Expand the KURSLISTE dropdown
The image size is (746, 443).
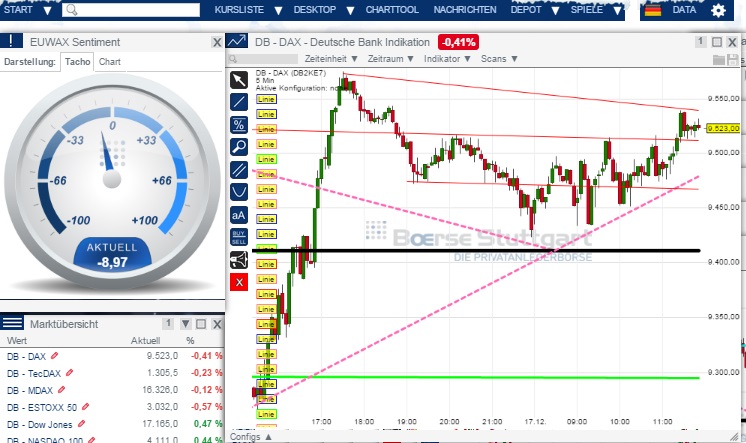coord(278,10)
